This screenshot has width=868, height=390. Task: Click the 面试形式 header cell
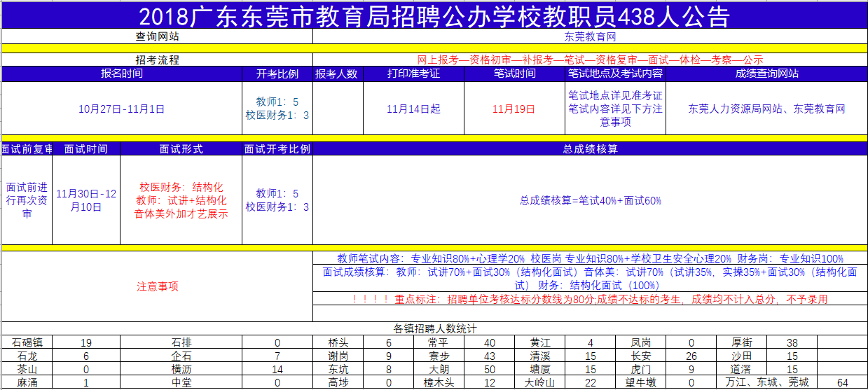[181, 149]
